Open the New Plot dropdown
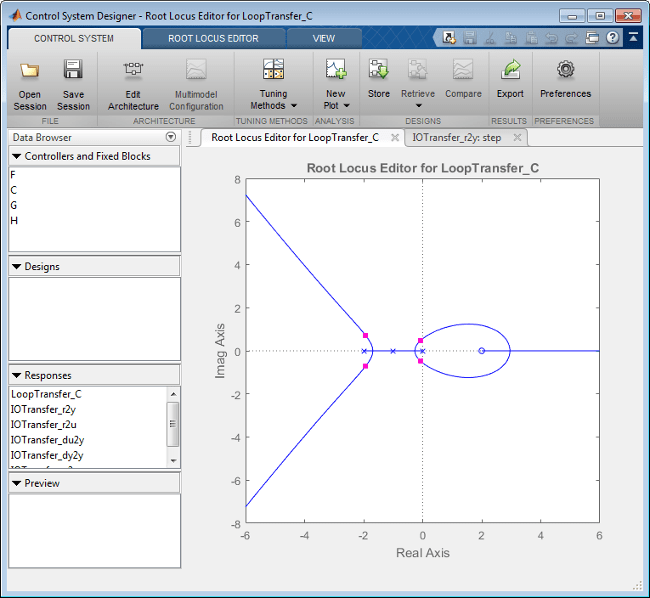 336,99
